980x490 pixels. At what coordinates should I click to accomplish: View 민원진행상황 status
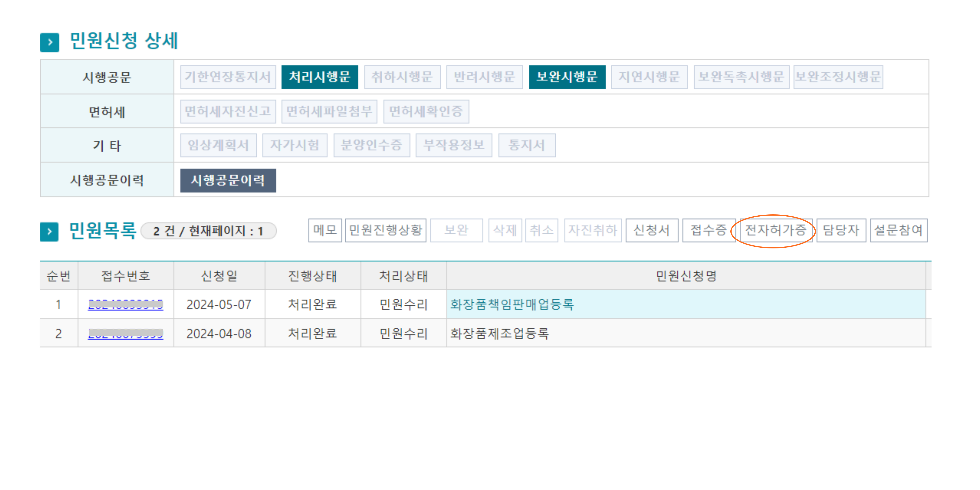click(x=385, y=230)
